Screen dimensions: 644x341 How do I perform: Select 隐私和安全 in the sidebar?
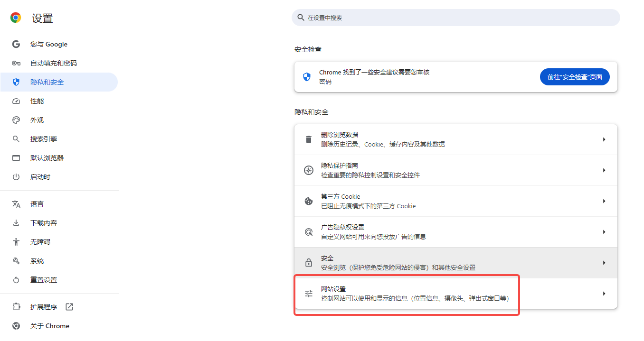[59, 82]
